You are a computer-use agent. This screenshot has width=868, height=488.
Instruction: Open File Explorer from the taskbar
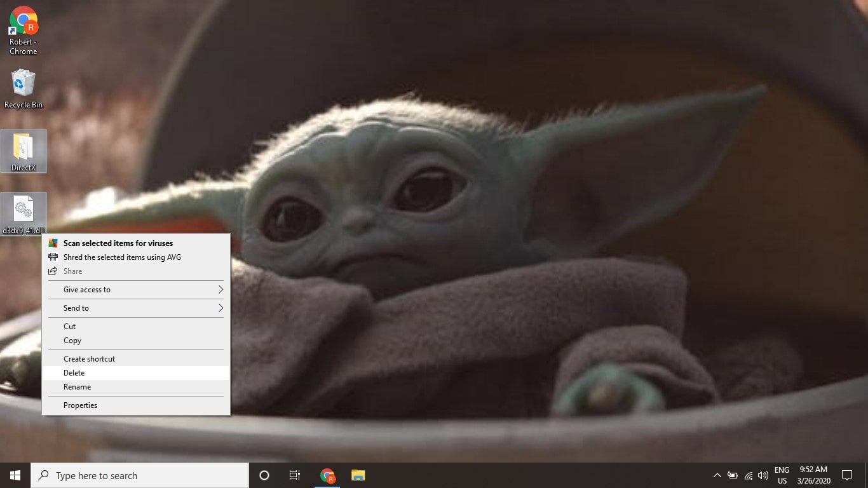pos(358,475)
